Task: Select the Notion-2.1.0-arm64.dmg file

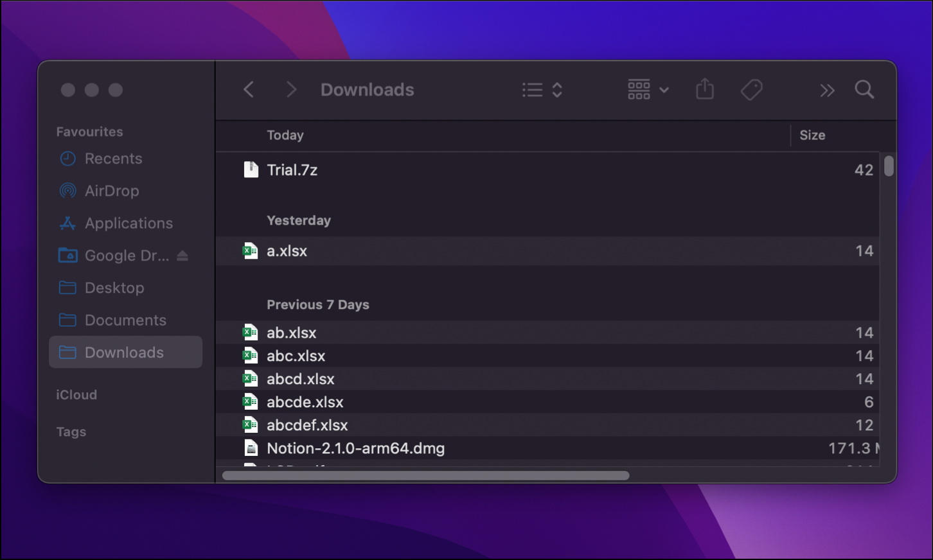Action: click(x=547, y=448)
